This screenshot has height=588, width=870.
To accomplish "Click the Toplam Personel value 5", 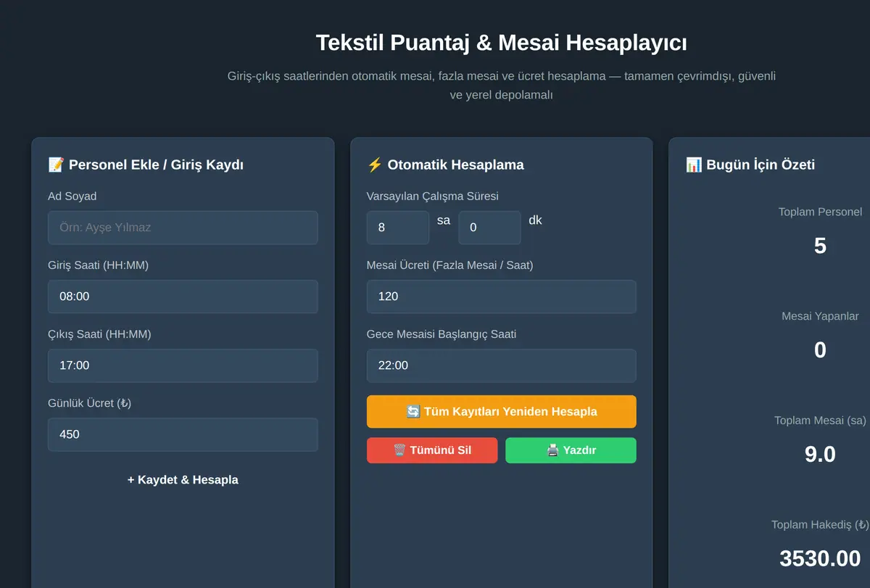I will click(820, 246).
